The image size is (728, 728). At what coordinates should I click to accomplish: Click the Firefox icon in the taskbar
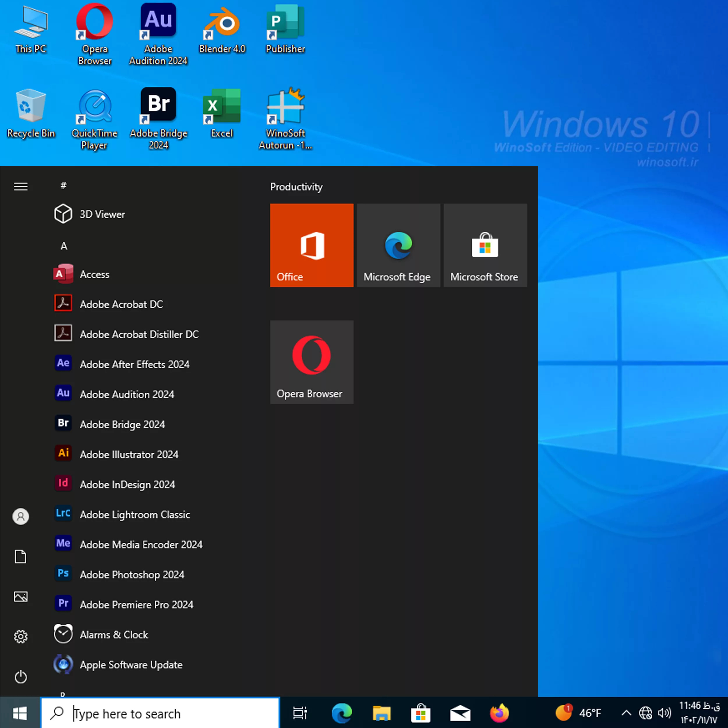tap(499, 713)
